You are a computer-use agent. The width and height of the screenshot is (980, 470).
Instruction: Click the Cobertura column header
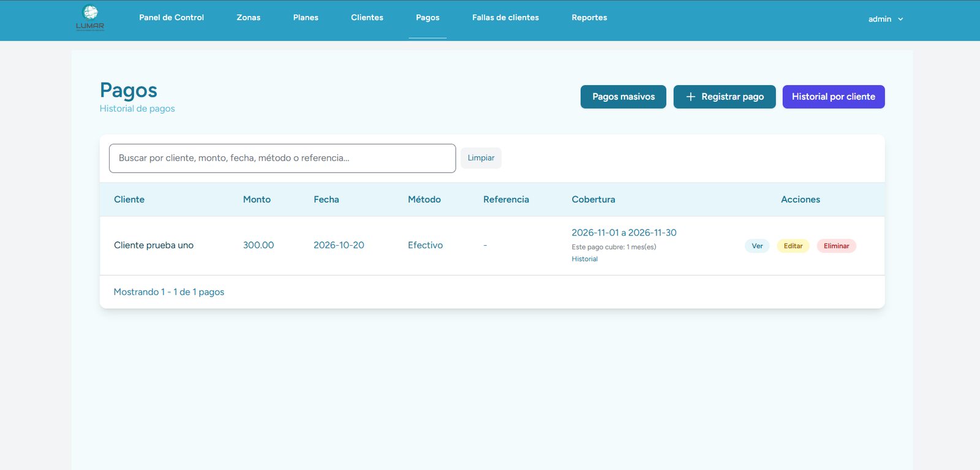coord(594,200)
